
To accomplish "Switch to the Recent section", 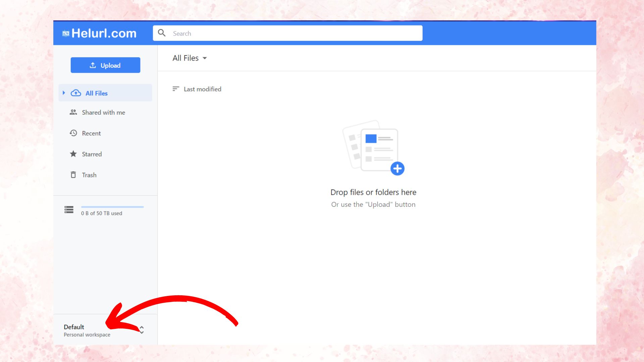I will tap(91, 133).
